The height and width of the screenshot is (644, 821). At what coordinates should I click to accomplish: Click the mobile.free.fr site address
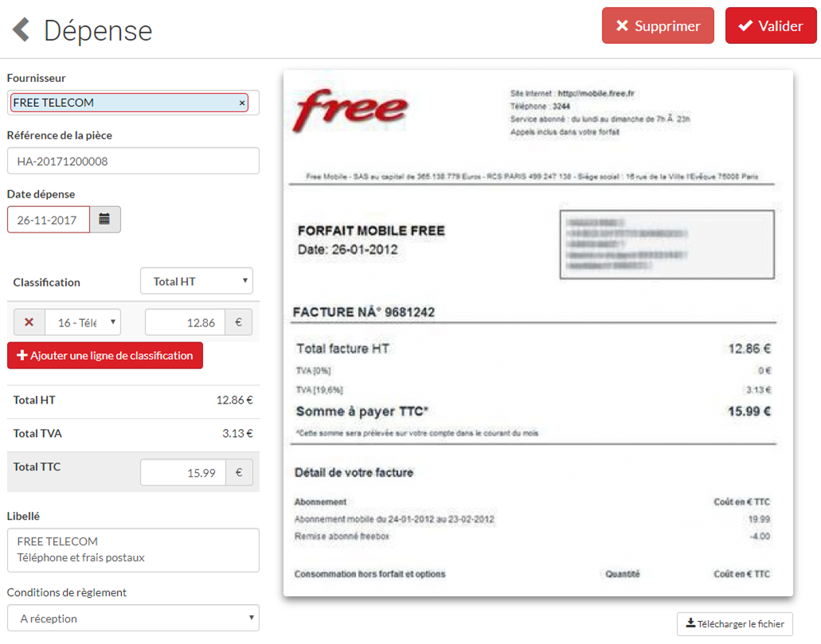click(596, 94)
